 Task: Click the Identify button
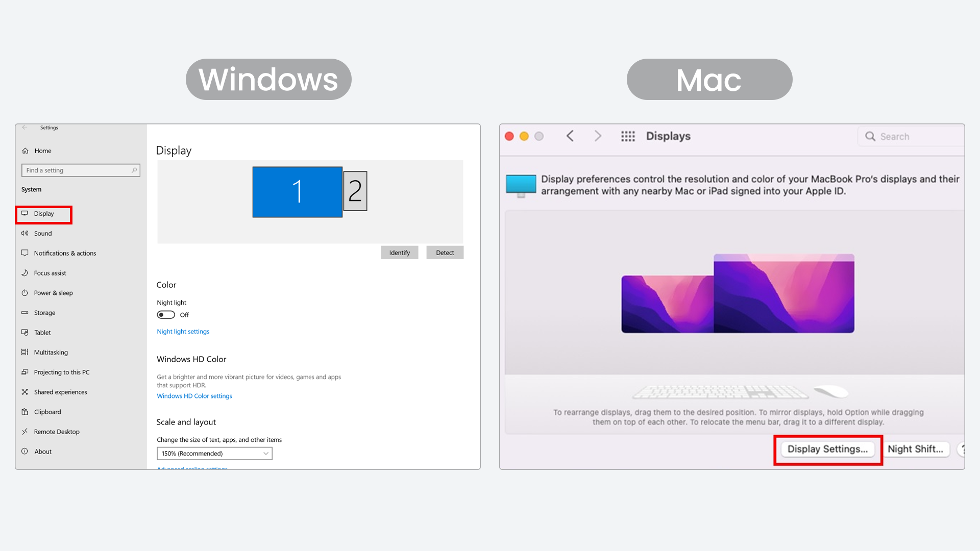pyautogui.click(x=400, y=252)
